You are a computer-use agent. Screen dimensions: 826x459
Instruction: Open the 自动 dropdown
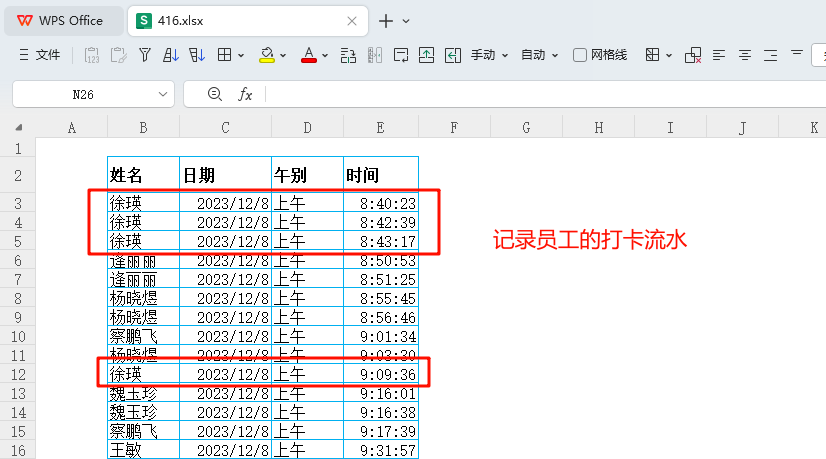point(539,55)
